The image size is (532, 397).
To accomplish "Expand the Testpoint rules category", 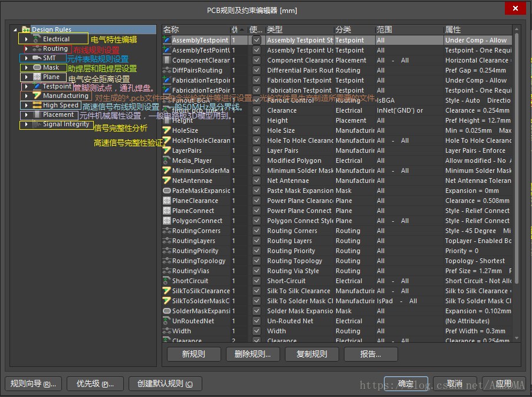I will tap(26, 86).
